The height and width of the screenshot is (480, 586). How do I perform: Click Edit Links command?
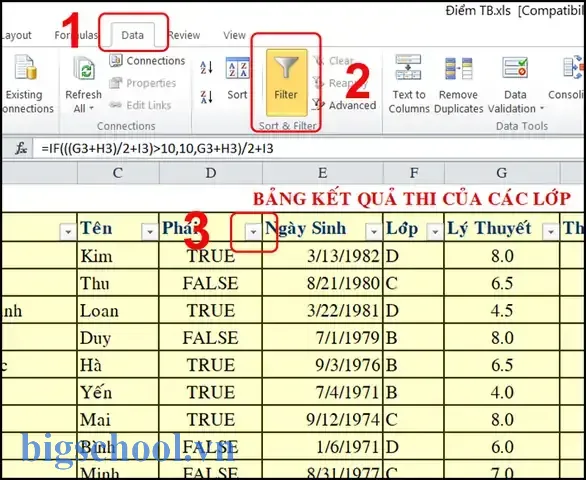coord(140,105)
